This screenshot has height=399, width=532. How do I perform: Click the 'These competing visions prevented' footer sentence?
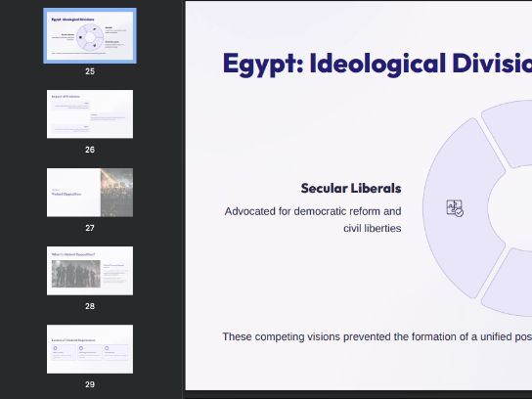tap(377, 336)
